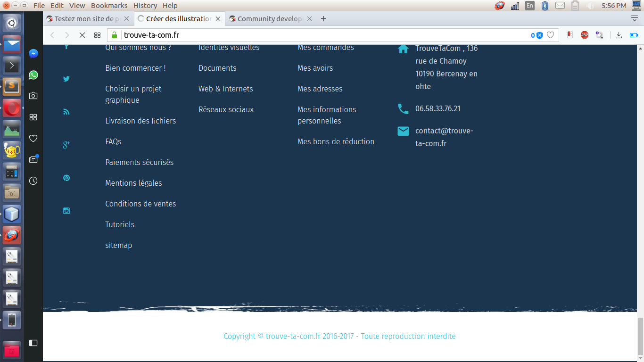Open the tab menu dropdown at top right
Screen dimensions: 644x362
(635, 18)
